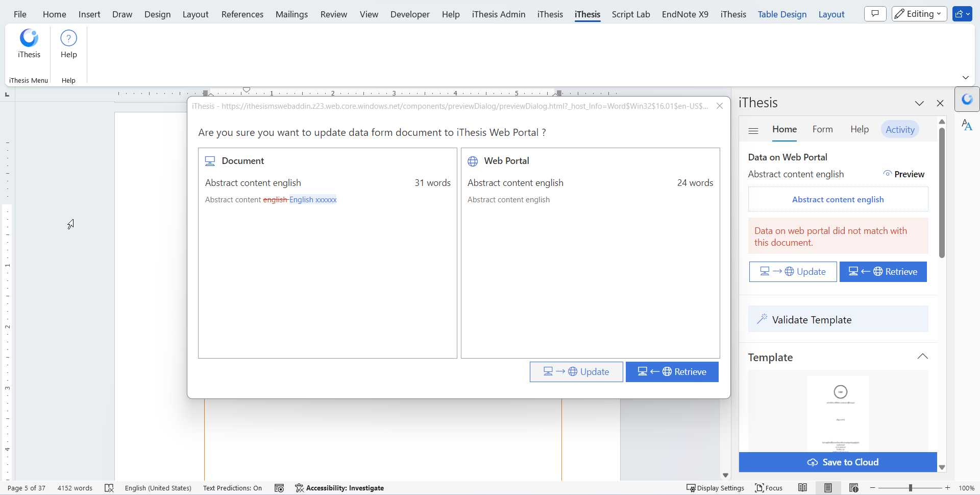Open the File menu

[x=20, y=14]
